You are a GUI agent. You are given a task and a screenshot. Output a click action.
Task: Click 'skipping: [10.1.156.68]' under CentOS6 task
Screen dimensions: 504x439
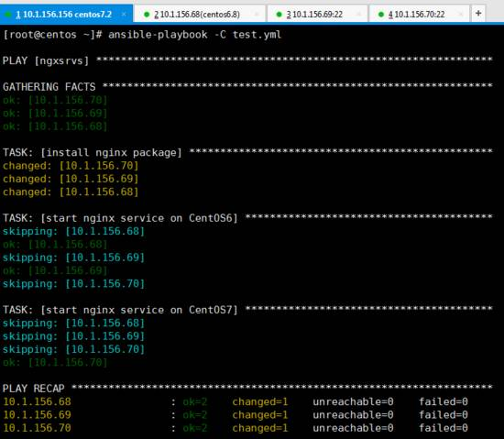coord(74,231)
